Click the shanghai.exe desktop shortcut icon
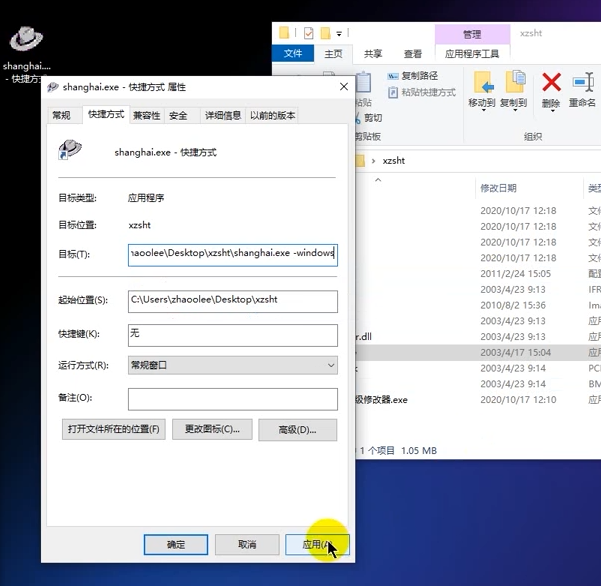The image size is (601, 586). pyautogui.click(x=27, y=41)
